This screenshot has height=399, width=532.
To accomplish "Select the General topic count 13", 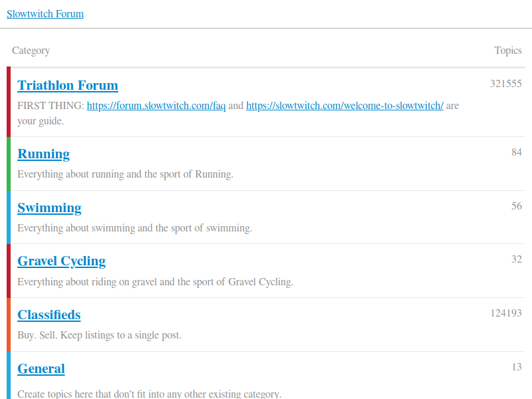I will pyautogui.click(x=517, y=367).
